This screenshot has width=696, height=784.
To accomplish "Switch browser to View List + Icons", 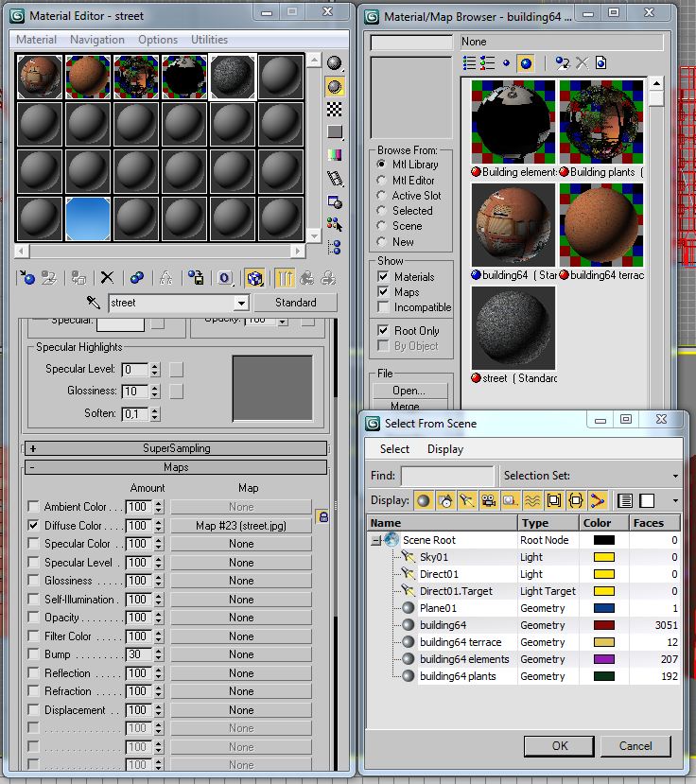I will pyautogui.click(x=488, y=63).
